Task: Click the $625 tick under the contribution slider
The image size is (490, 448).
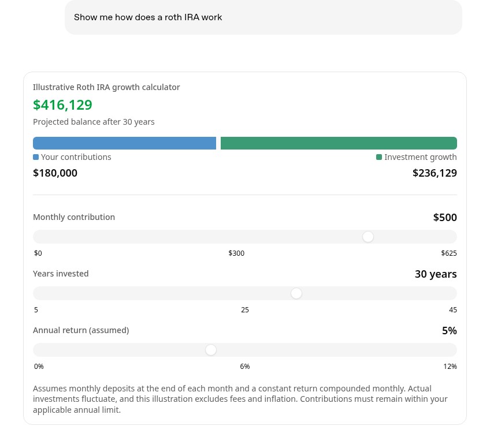Action: pyautogui.click(x=449, y=253)
